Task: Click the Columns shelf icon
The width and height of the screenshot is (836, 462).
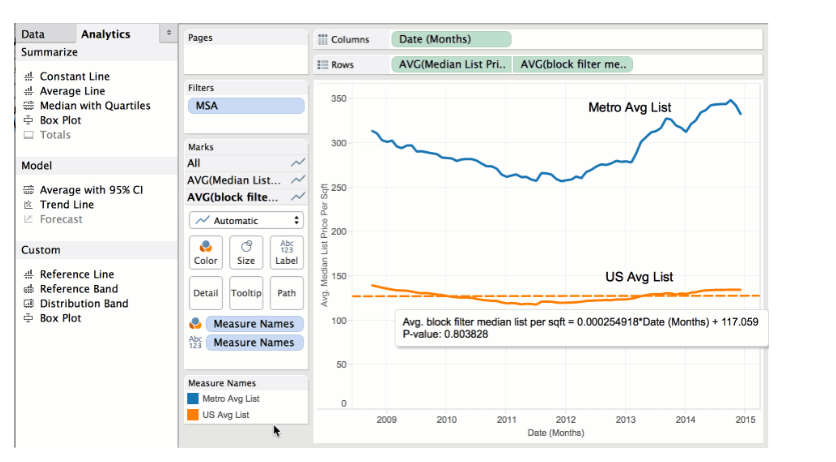Action: (323, 39)
